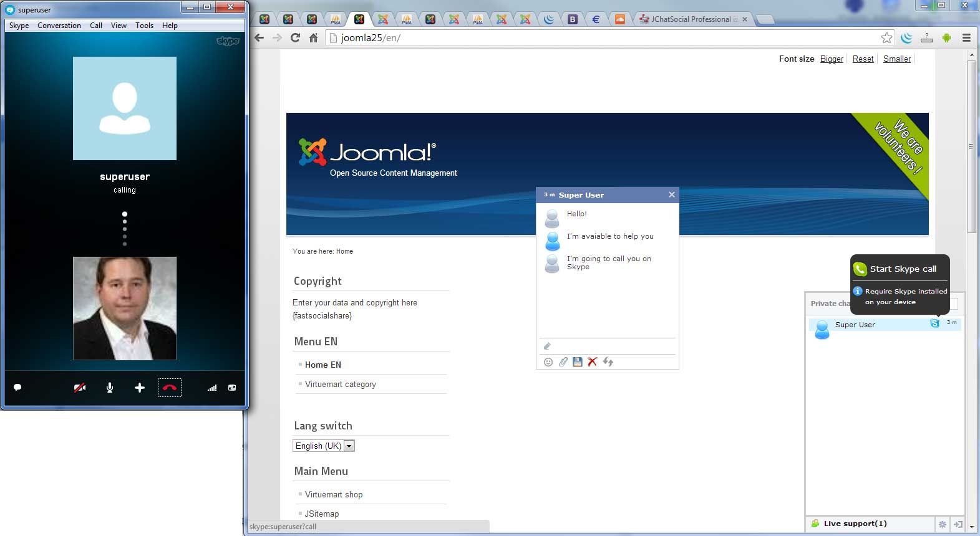This screenshot has width=980, height=536.
Task: Click the chat message input with pencil
Action: (x=608, y=346)
